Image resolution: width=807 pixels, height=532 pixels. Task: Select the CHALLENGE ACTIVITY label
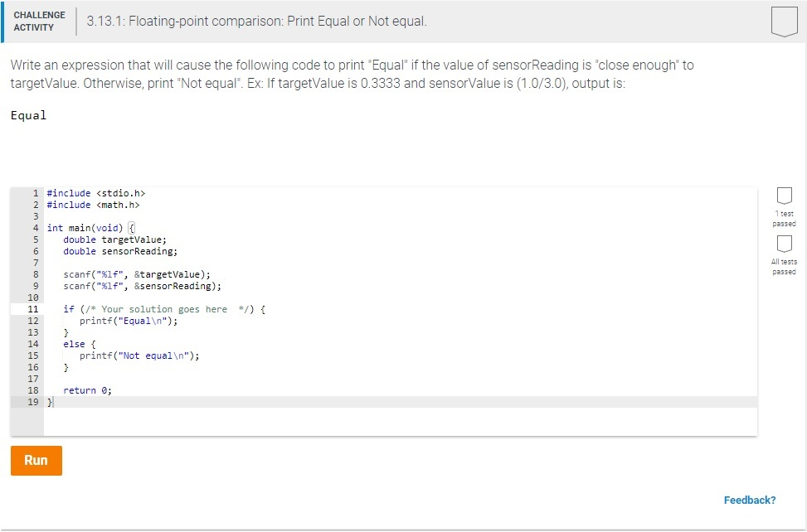click(39, 20)
